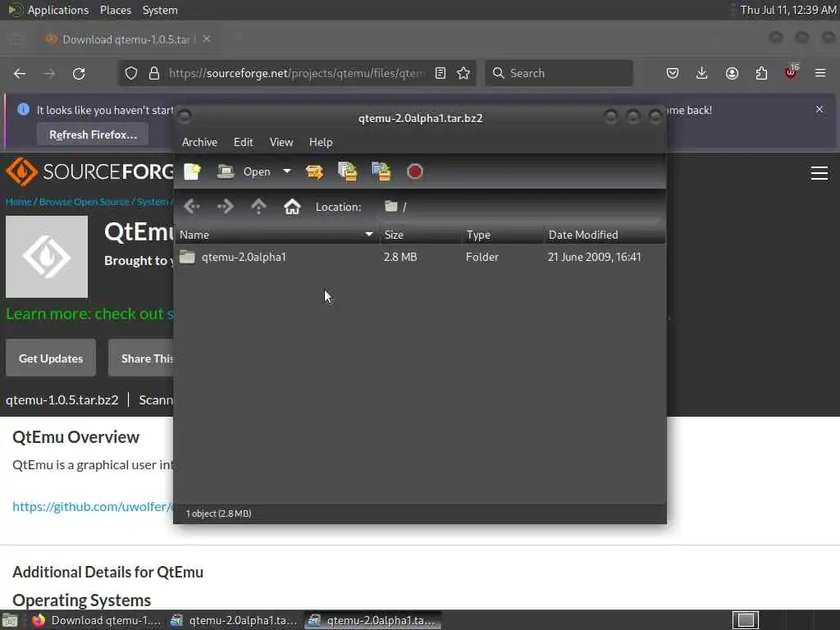Screen dimensions: 840x630
Task: Click the Firefox back button
Action: pyautogui.click(x=20, y=73)
